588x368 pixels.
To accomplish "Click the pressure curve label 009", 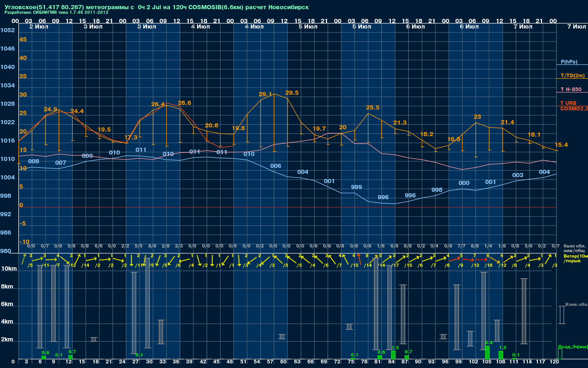I will point(87,156).
